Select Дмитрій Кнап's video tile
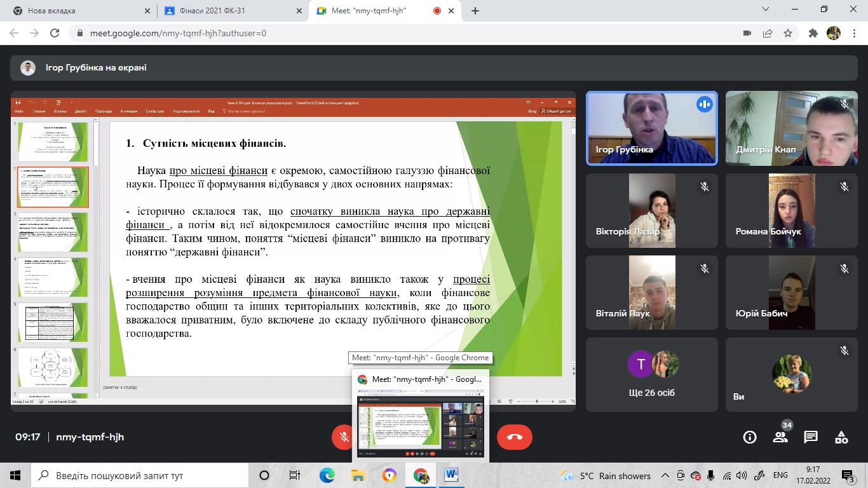The width and height of the screenshot is (868, 488). (x=792, y=128)
